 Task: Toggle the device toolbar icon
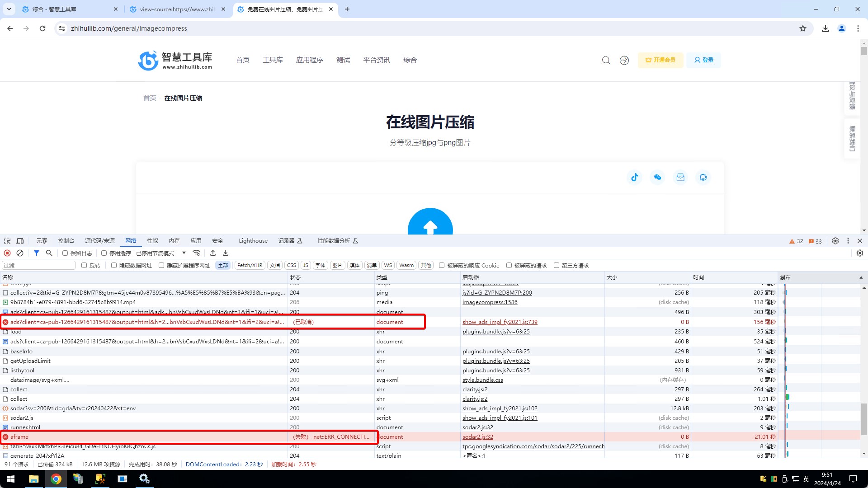pos(20,241)
